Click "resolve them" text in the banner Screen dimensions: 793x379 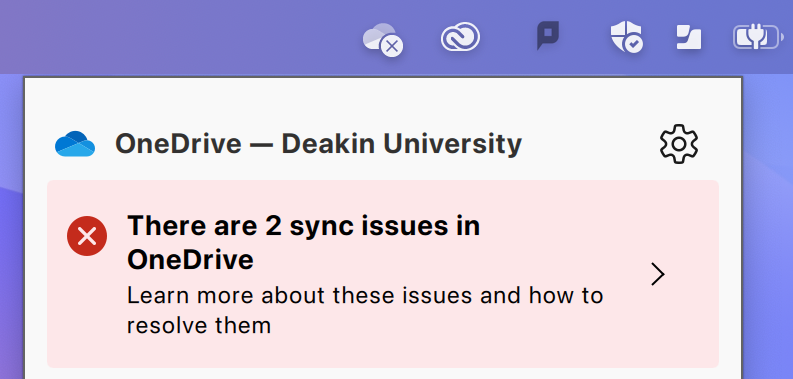[x=199, y=325]
